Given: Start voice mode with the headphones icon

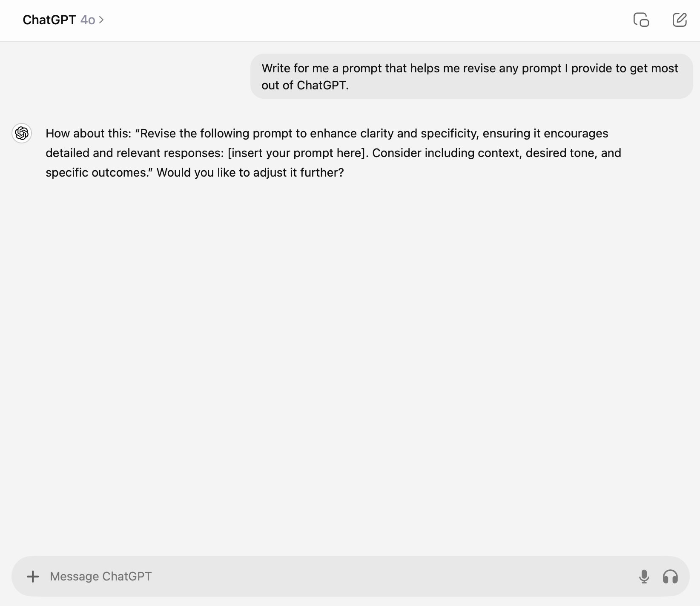Looking at the screenshot, I should tap(670, 576).
